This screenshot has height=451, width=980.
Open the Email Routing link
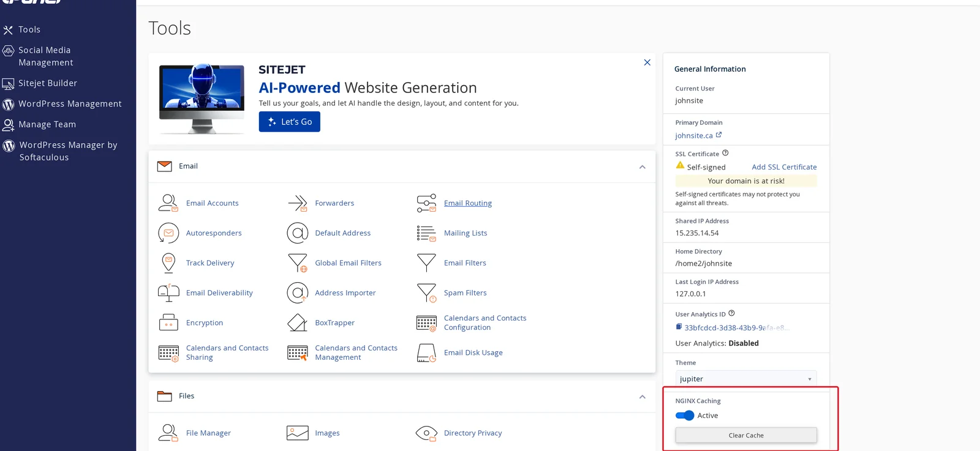(x=468, y=203)
